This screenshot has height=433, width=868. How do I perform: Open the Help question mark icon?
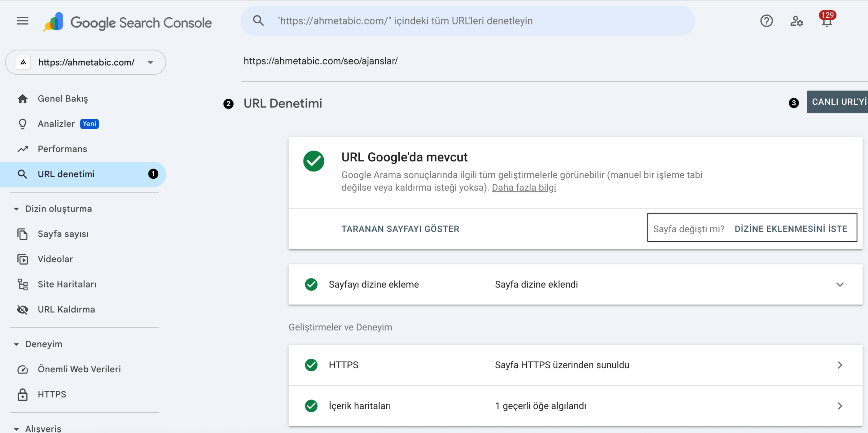click(x=766, y=21)
